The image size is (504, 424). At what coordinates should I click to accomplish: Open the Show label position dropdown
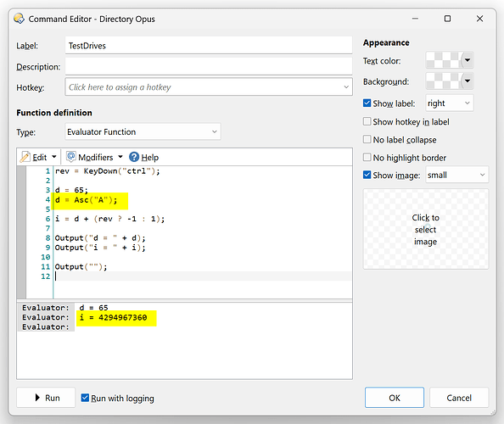(450, 103)
